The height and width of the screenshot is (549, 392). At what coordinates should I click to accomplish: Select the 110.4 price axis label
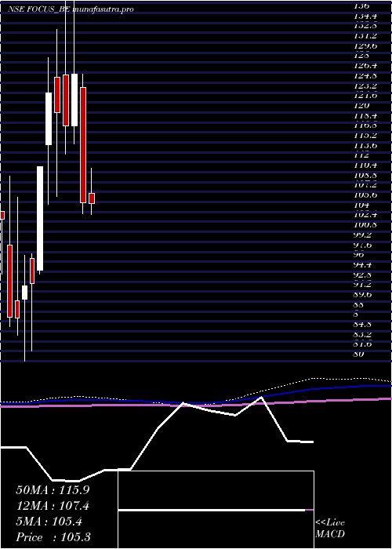pos(366,165)
